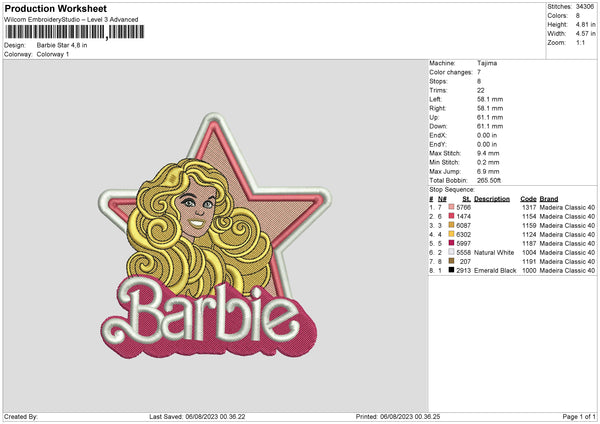Image resolution: width=600 pixels, height=424 pixels.
Task: Click the EndX value '0.00 in'
Action: point(487,135)
